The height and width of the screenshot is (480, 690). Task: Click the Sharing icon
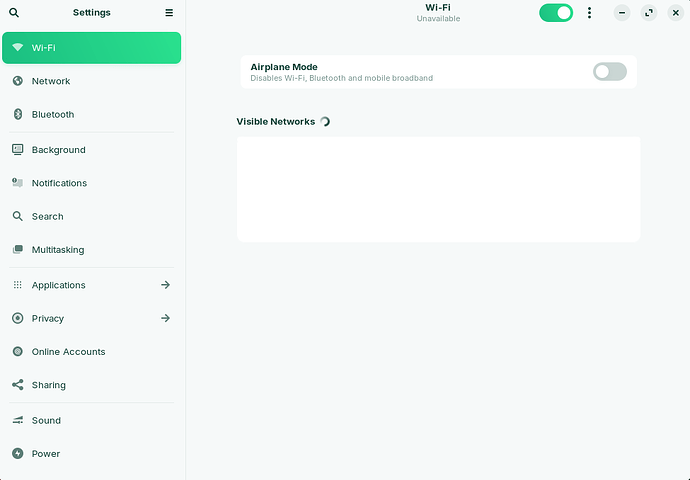point(18,385)
